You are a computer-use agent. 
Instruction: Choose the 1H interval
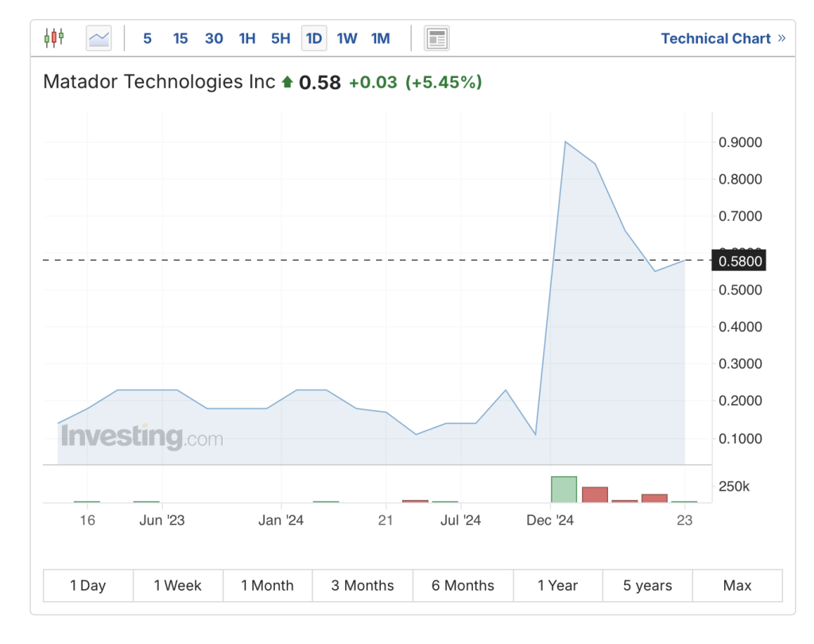247,38
